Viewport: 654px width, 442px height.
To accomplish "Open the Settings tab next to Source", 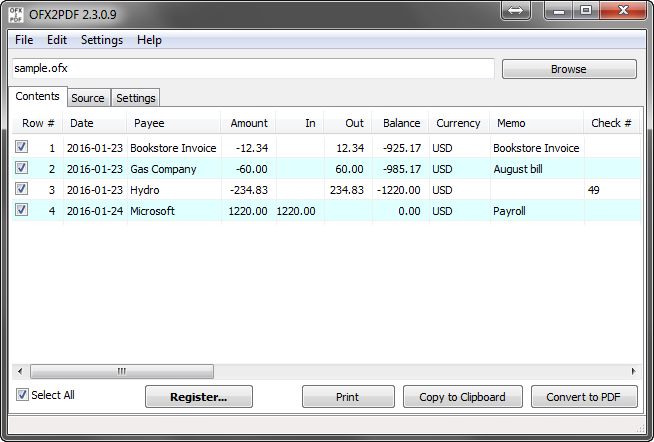I will (136, 98).
